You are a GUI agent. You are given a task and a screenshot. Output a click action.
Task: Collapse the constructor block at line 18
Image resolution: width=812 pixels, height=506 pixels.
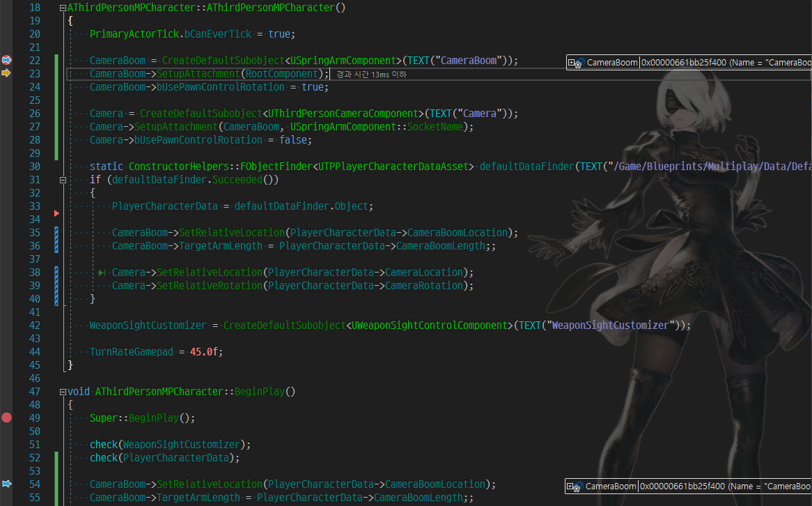[x=62, y=7]
